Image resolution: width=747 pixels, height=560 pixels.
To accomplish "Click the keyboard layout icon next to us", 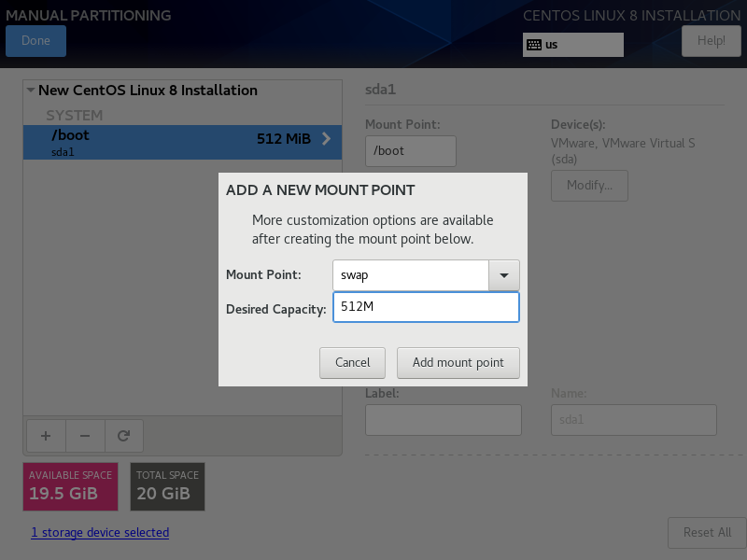I will (x=533, y=45).
